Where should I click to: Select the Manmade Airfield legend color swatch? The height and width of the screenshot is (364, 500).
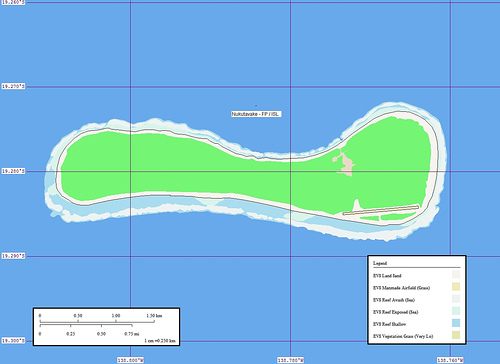pos(456,287)
